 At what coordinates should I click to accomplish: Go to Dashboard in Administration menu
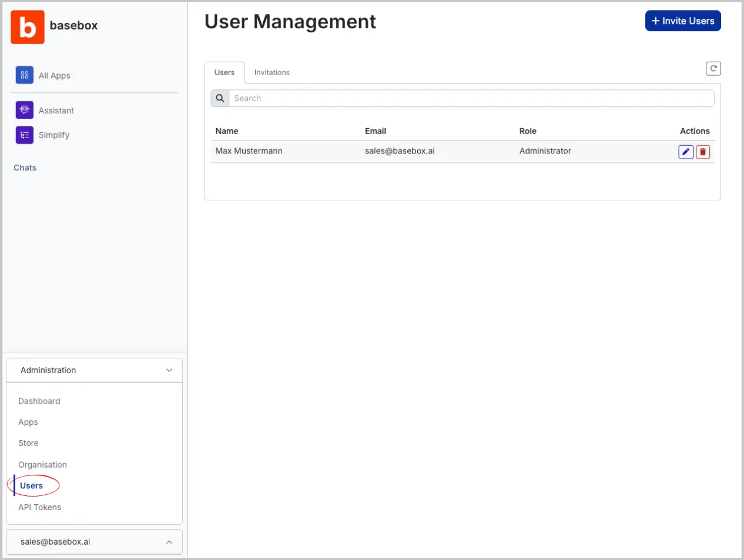pyautogui.click(x=39, y=401)
